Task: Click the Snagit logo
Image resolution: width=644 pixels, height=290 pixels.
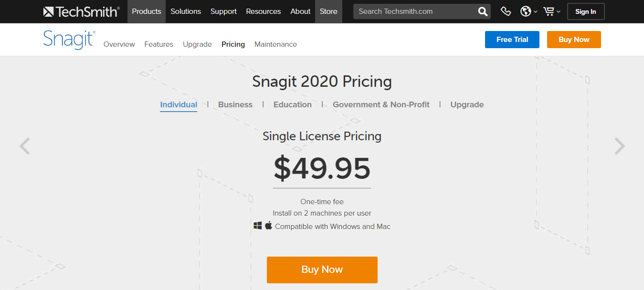Action: (69, 40)
